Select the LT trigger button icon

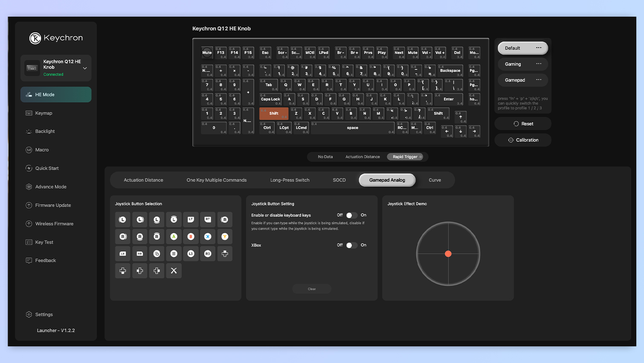tap(191, 220)
